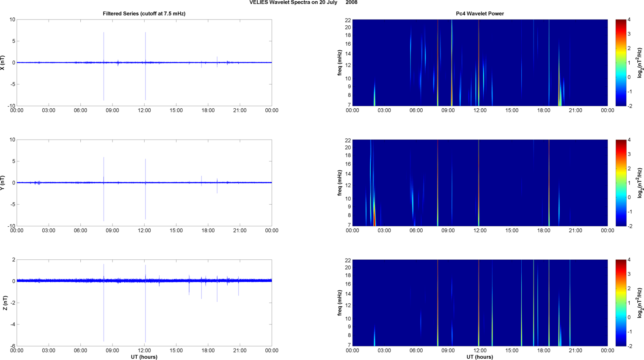Viewport: 644px width, 360px height.
Task: Click the middle wavelet panel's colorbar
Action: pyautogui.click(x=620, y=183)
